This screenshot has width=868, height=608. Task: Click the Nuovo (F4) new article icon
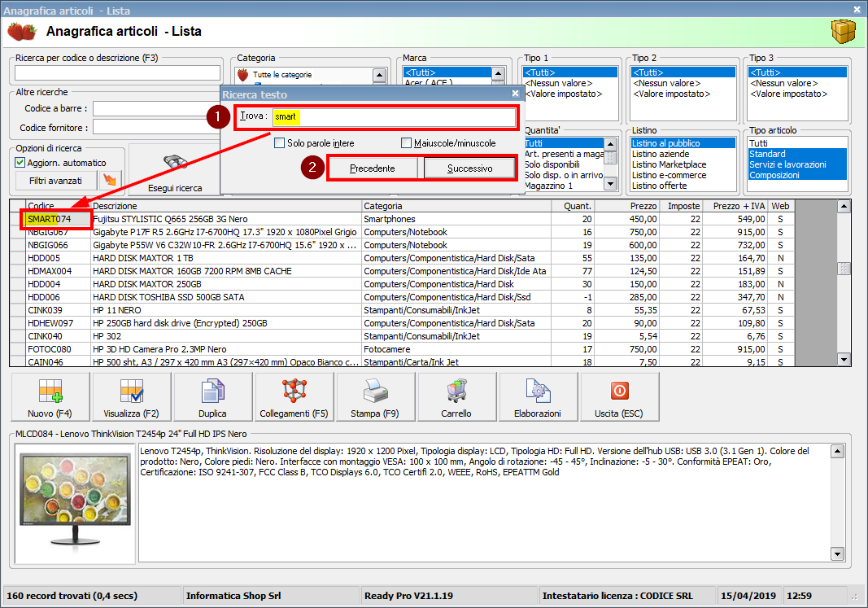pos(50,391)
